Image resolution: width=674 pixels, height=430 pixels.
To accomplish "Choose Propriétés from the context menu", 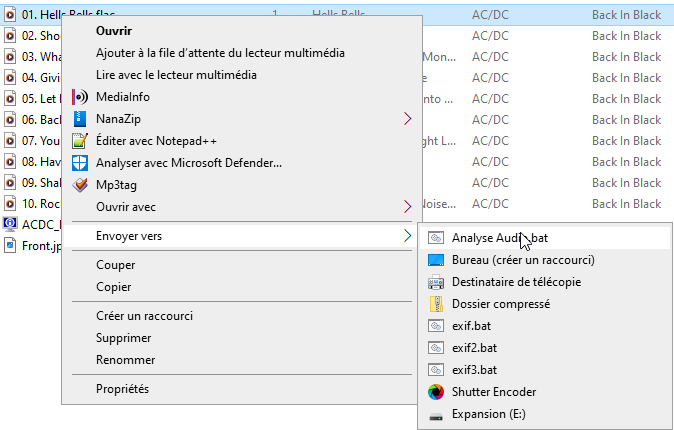I will click(122, 389).
